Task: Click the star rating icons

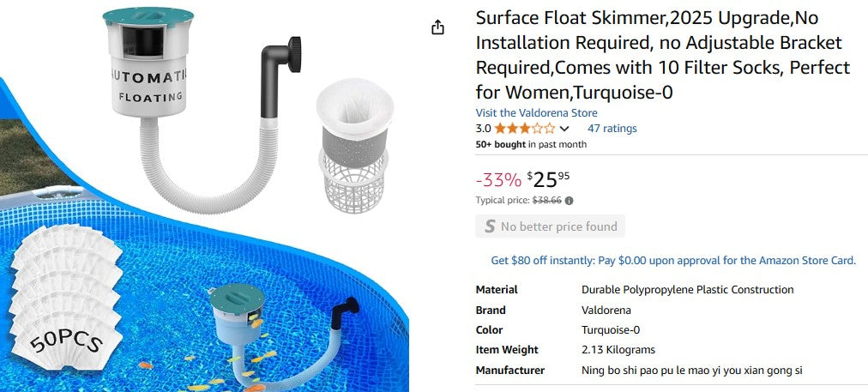Action: click(x=524, y=129)
